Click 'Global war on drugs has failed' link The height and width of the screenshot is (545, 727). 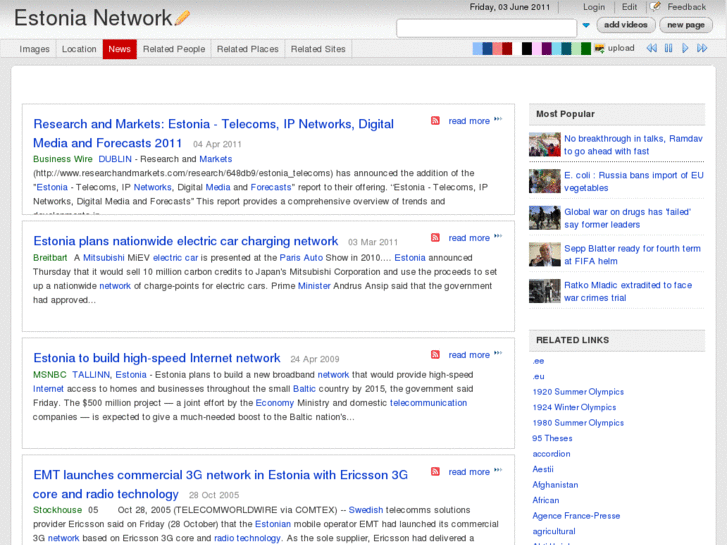pos(627,218)
